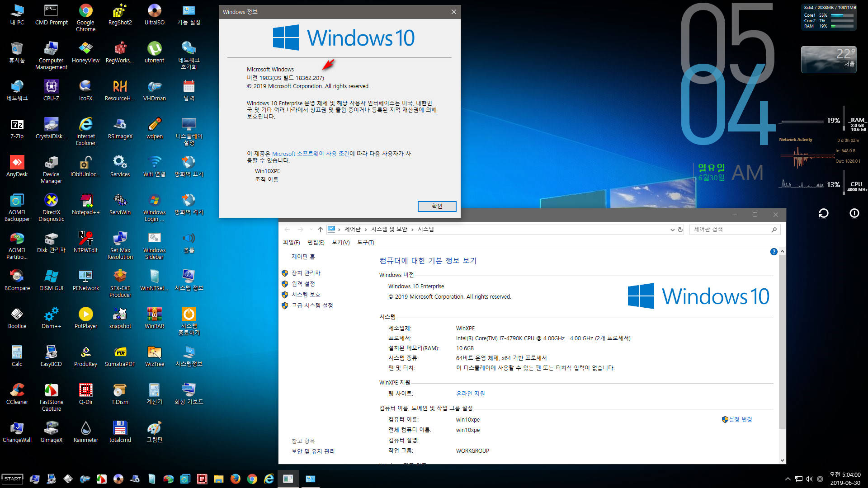868x488 pixels.
Task: Open totalcmd desktop icon
Action: point(120,432)
